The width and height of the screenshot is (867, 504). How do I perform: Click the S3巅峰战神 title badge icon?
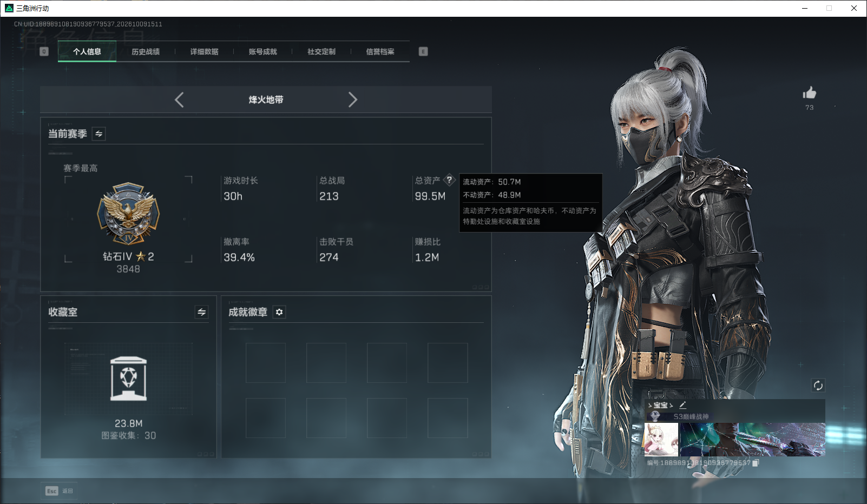(x=655, y=416)
